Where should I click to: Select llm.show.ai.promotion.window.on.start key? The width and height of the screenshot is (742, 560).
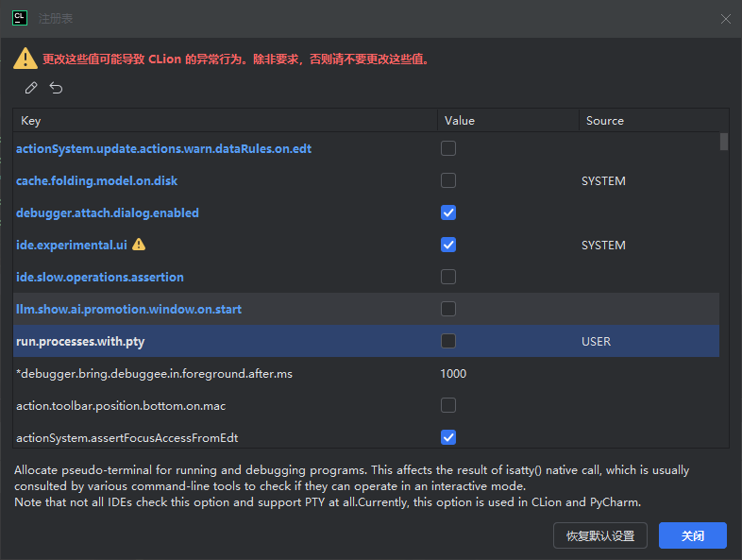coord(128,309)
